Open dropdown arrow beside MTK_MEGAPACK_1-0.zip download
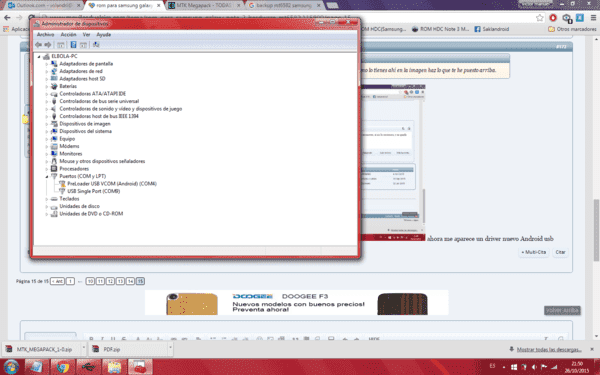Image resolution: width=600 pixels, height=375 pixels. (x=83, y=347)
